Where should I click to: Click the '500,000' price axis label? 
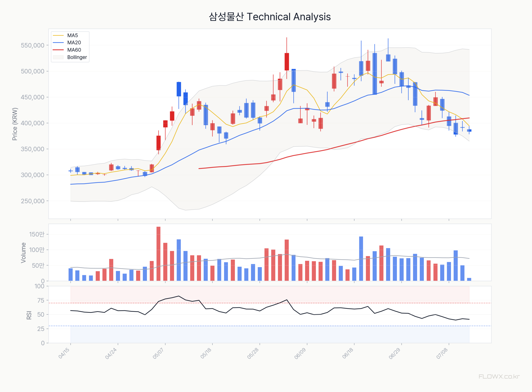pyautogui.click(x=33, y=71)
